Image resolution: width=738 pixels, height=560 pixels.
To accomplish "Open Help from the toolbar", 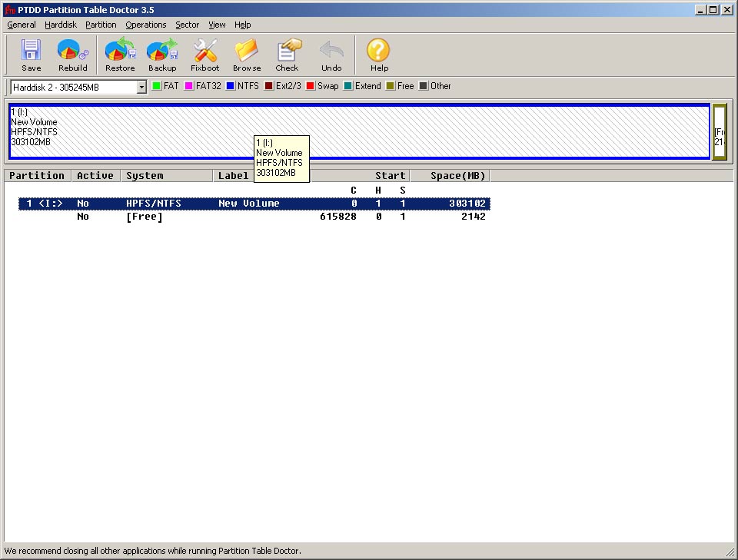I will (x=379, y=55).
